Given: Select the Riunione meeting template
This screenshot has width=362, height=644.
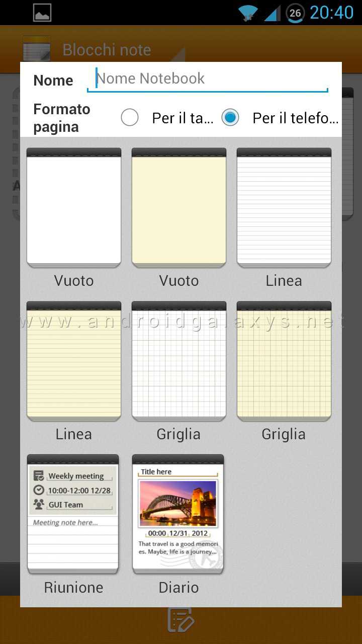Looking at the screenshot, I should coord(73,514).
